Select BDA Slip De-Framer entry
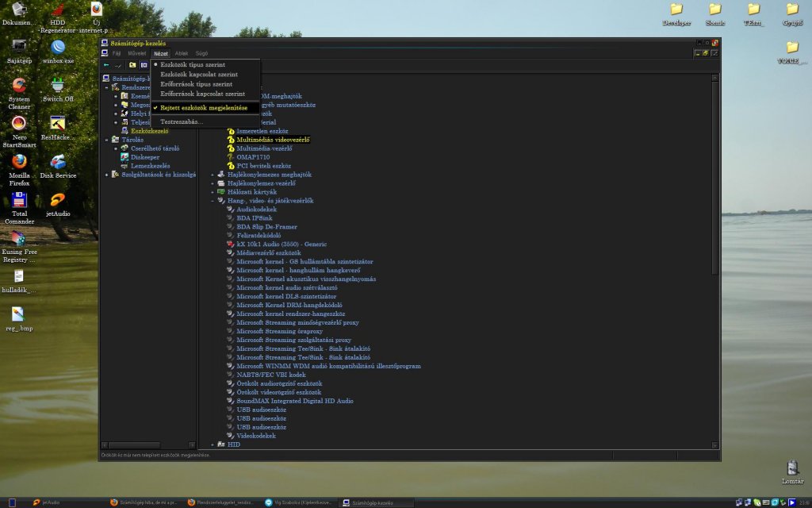 (266, 227)
